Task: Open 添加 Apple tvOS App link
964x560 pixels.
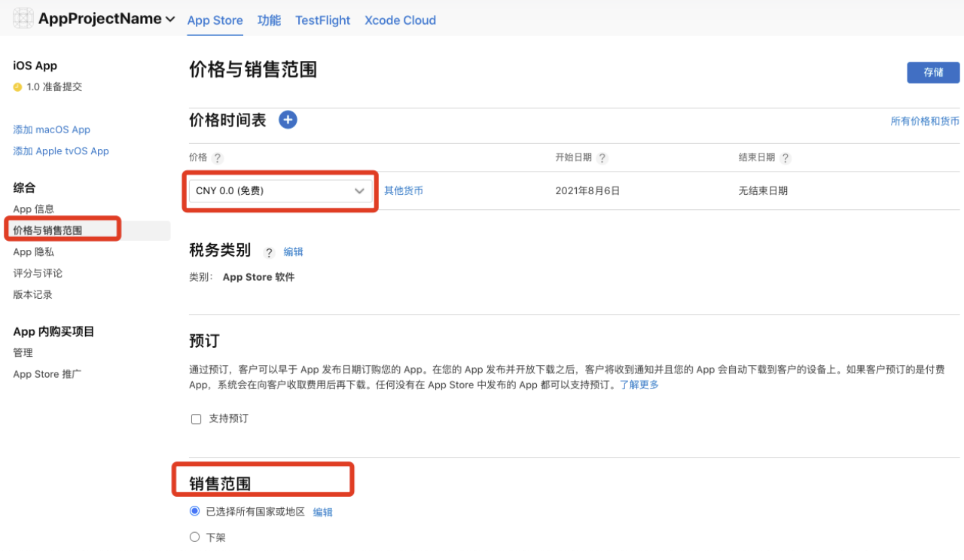Action: click(61, 151)
